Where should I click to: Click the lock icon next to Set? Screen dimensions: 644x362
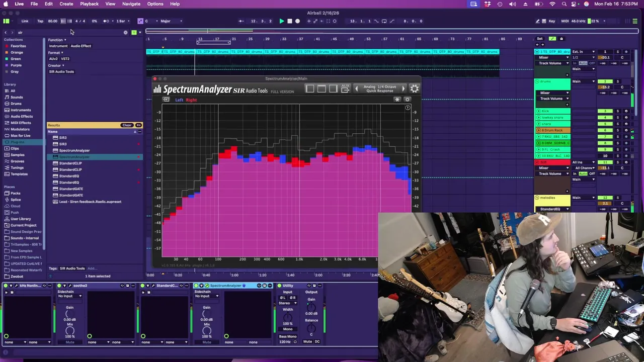pyautogui.click(x=561, y=39)
